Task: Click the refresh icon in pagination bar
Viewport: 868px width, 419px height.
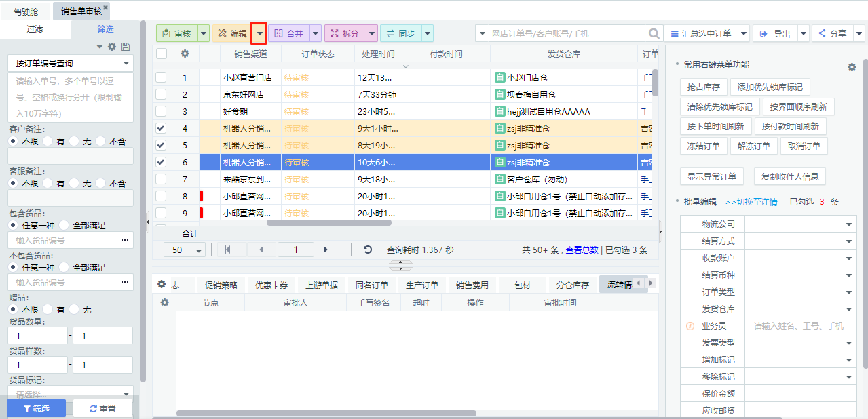Action: tap(368, 250)
